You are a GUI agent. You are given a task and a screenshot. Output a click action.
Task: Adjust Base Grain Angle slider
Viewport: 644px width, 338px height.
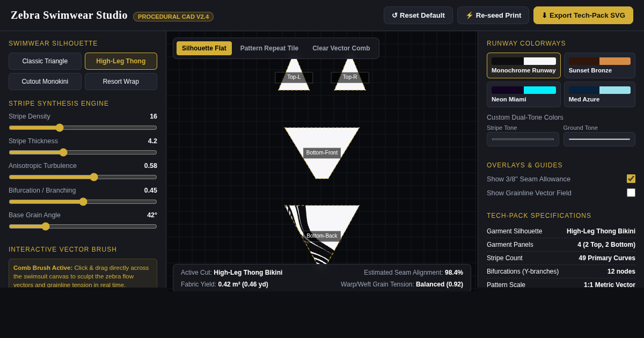tap(83, 226)
